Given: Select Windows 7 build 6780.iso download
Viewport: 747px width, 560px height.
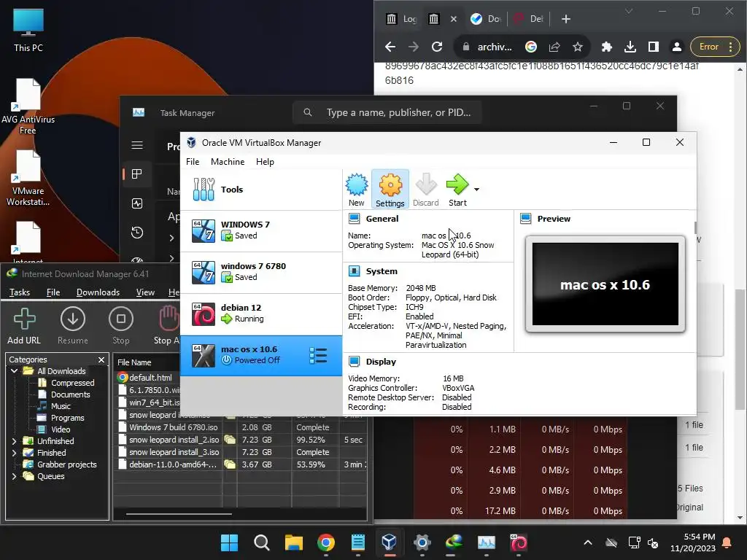Looking at the screenshot, I should click(x=174, y=427).
